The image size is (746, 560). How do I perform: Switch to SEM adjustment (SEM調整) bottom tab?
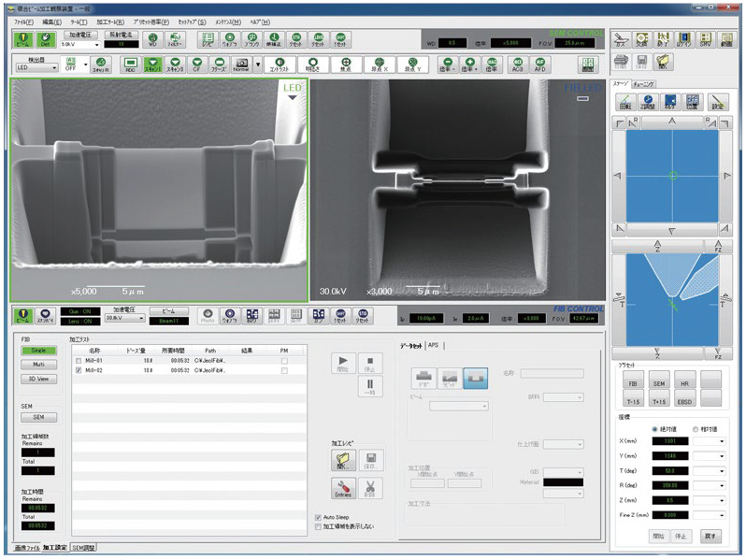pyautogui.click(x=84, y=548)
